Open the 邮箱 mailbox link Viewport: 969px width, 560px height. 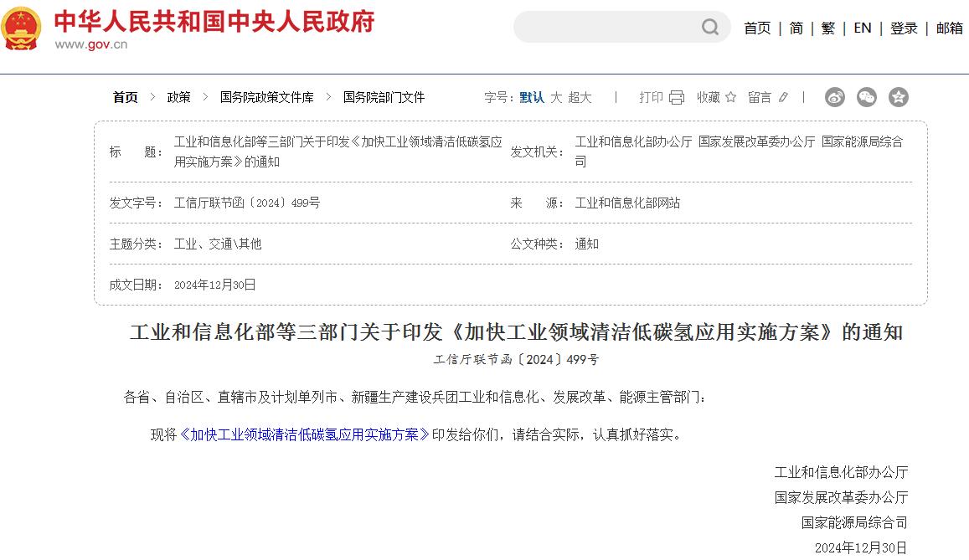(x=949, y=28)
